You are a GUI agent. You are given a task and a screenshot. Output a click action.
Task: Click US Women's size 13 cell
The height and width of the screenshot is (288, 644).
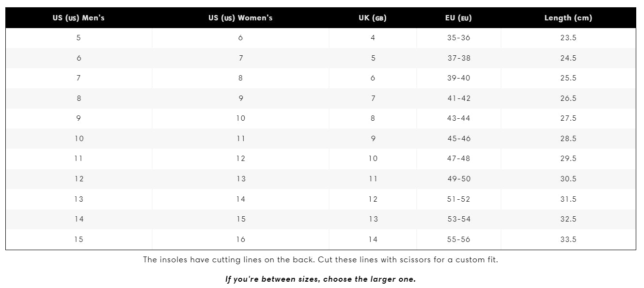pyautogui.click(x=240, y=179)
